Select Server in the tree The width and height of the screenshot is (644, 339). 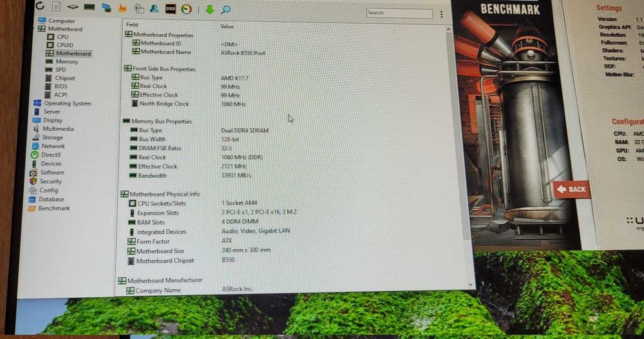(46, 111)
